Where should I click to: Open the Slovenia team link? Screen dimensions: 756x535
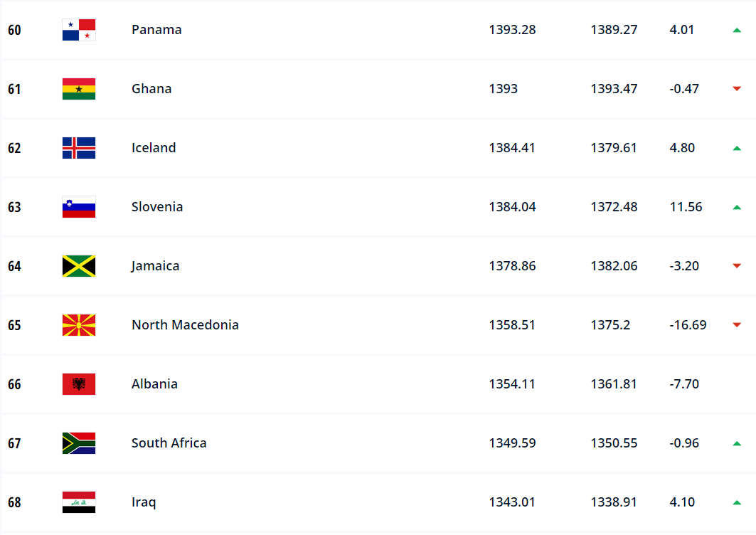coord(157,207)
